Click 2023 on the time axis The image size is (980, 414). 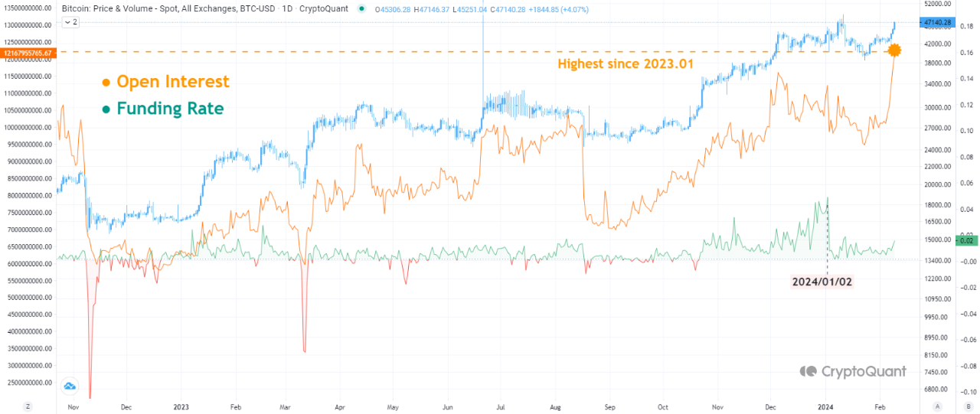click(181, 409)
